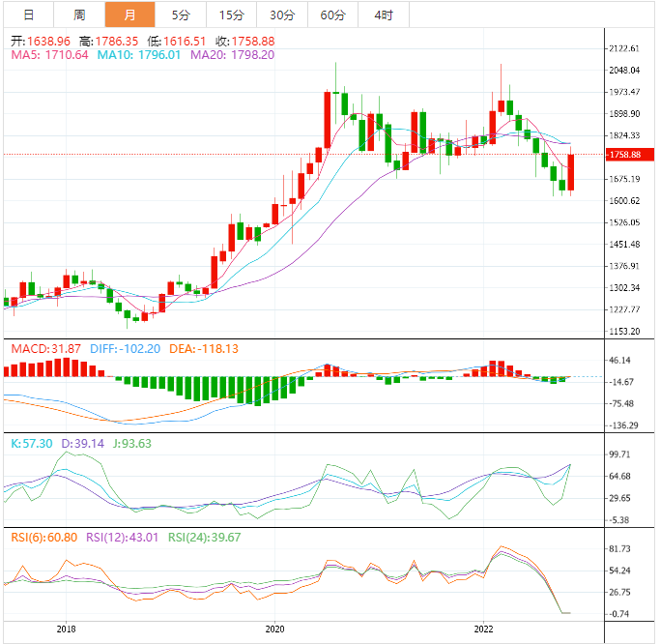
Task: Switch to the 周 (weekly) chart tab
Action: (79, 15)
